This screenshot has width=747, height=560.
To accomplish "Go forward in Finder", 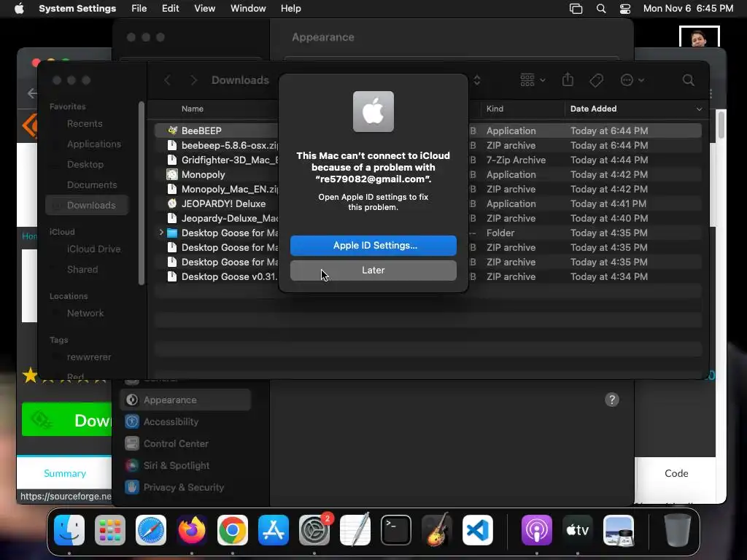I will (x=193, y=80).
